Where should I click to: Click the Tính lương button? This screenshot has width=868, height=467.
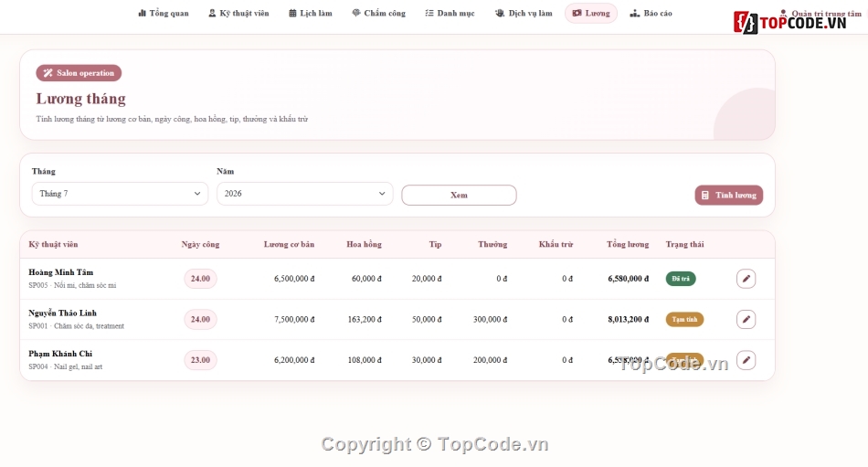tap(728, 195)
